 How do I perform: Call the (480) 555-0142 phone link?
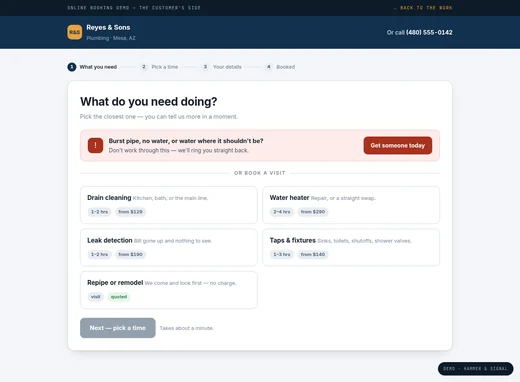click(429, 32)
